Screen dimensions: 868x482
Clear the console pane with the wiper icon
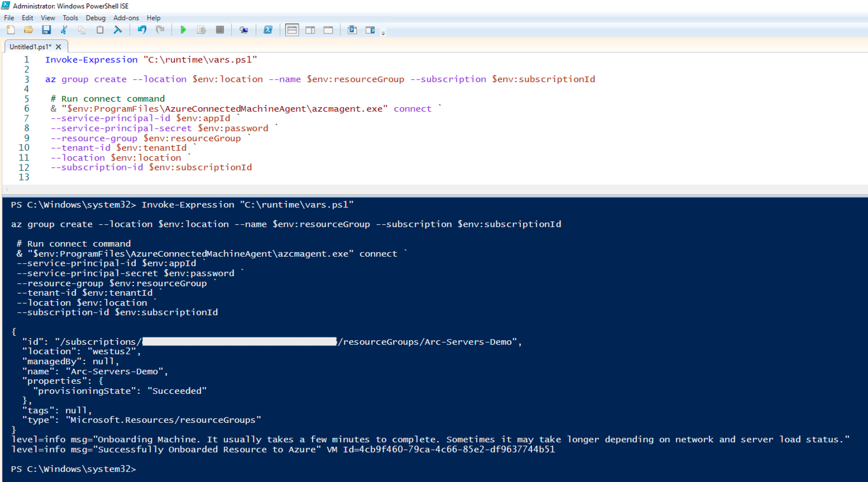118,30
